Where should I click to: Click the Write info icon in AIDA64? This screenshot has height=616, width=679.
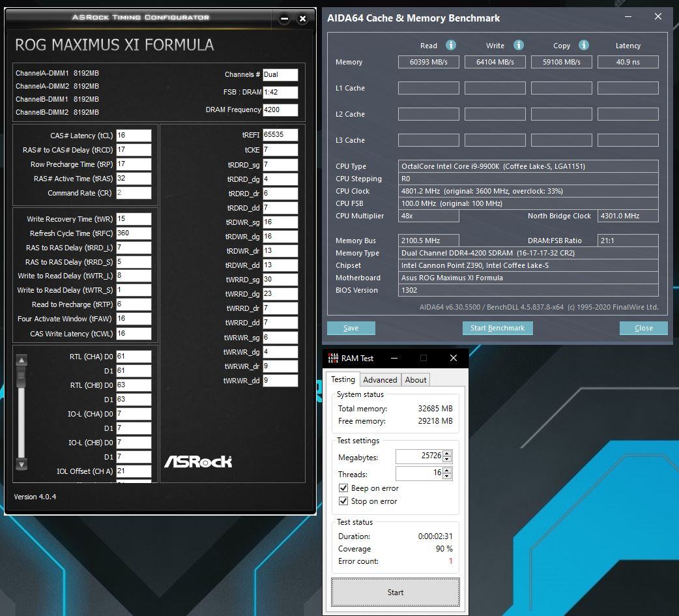click(518, 45)
